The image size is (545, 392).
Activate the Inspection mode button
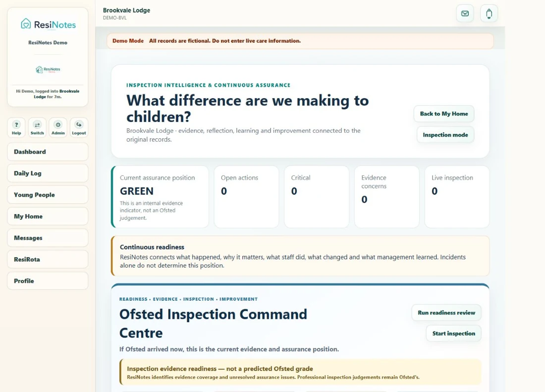click(x=445, y=135)
